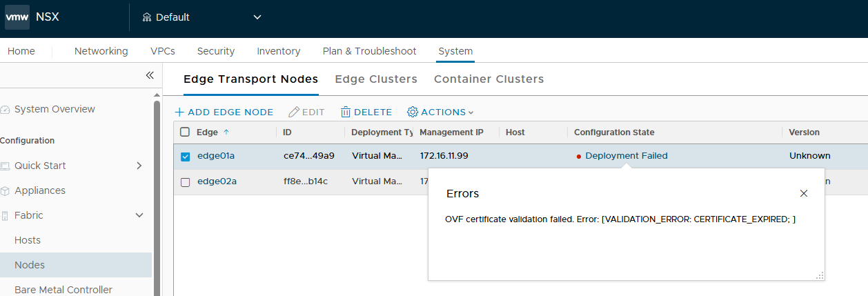Click the EDIT pencil button
Image resolution: width=868 pixels, height=296 pixels.
tap(306, 112)
